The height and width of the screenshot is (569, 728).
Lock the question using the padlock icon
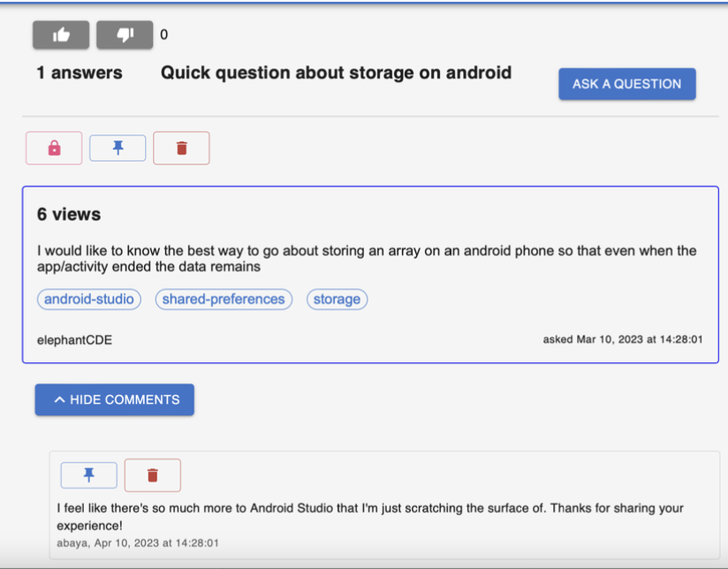(x=55, y=148)
